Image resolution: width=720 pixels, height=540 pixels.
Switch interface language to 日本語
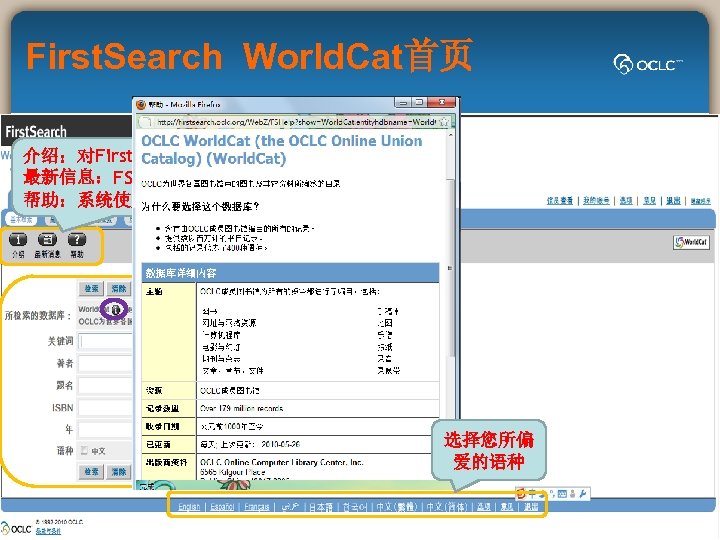pos(321,507)
